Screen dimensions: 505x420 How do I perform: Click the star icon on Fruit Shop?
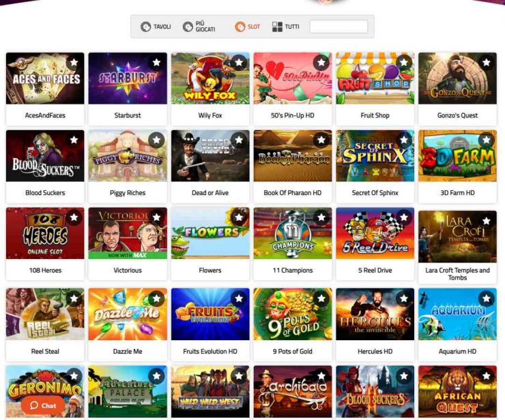(404, 62)
